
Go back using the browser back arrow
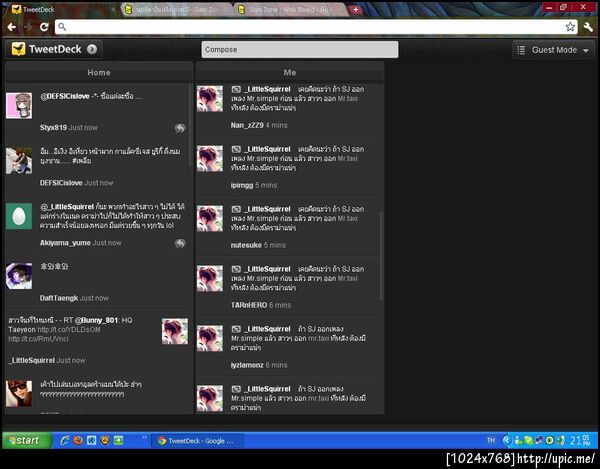[x=11, y=27]
